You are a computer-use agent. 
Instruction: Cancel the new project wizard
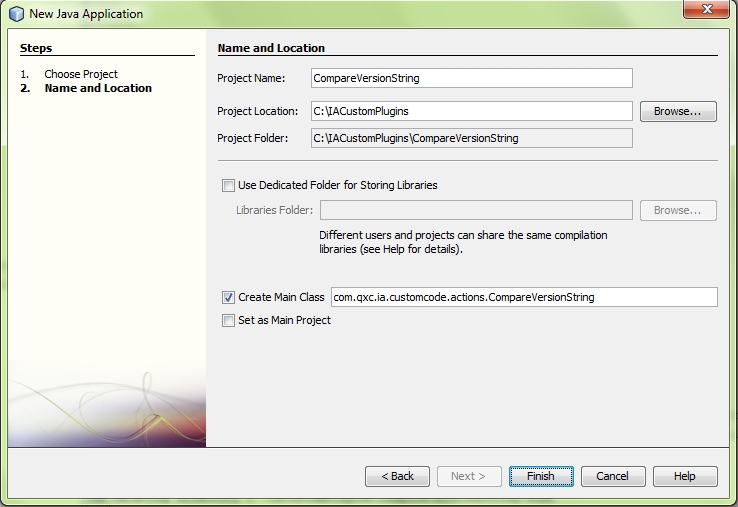(613, 476)
